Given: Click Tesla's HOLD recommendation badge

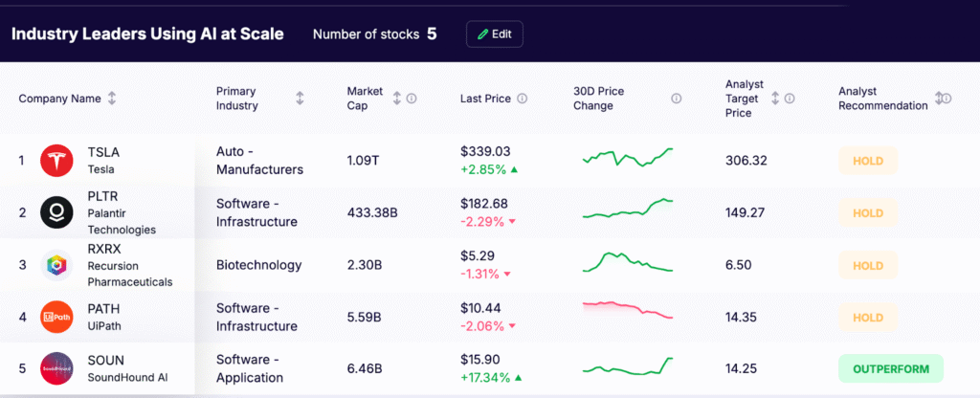Looking at the screenshot, I should [x=868, y=161].
